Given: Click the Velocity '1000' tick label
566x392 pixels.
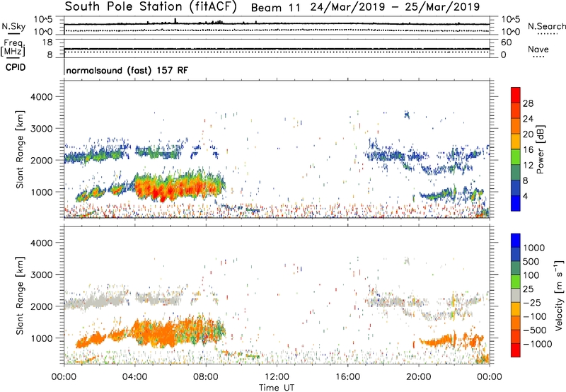Looking at the screenshot, I should [x=534, y=248].
